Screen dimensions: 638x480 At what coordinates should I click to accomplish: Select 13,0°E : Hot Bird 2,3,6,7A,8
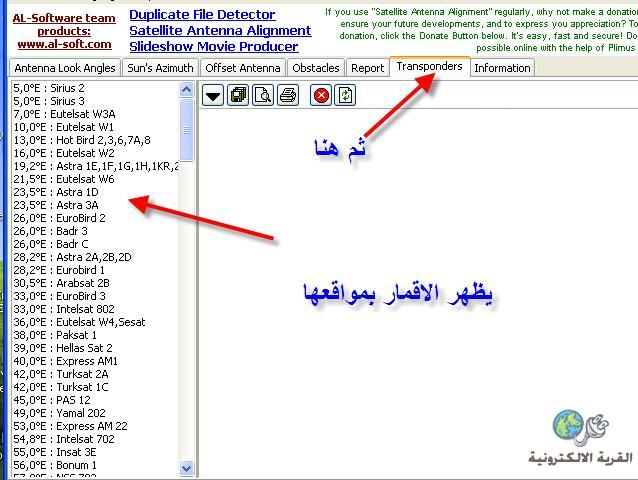(82, 140)
